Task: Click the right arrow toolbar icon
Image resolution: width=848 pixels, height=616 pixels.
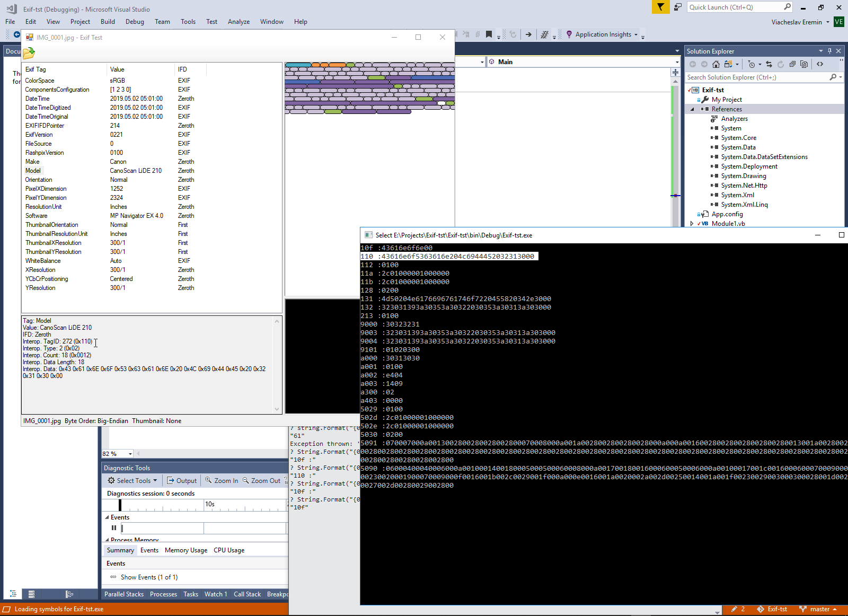Action: click(x=528, y=34)
